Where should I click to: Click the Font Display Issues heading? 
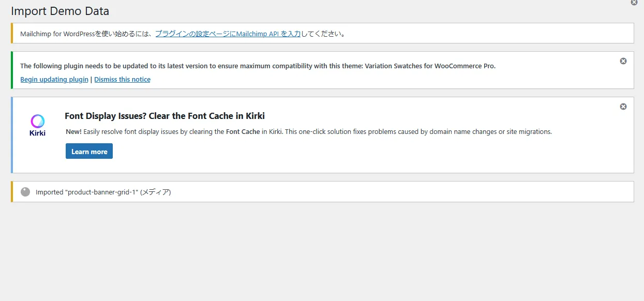pos(164,116)
